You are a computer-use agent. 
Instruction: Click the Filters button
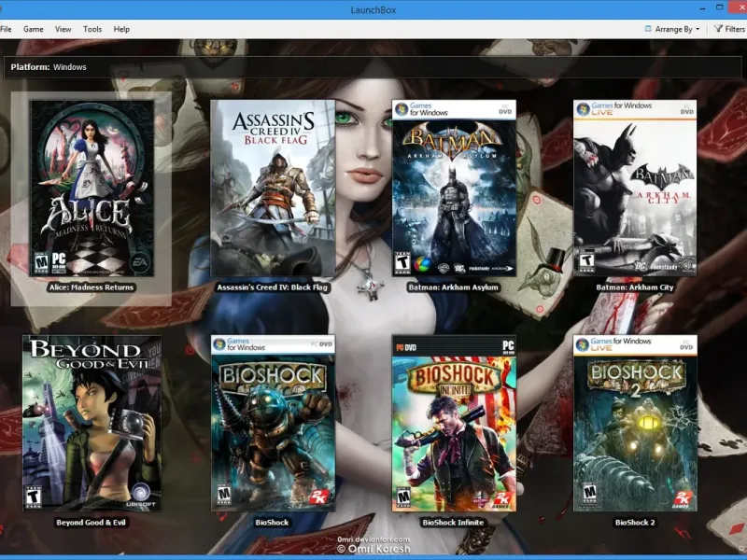730,29
